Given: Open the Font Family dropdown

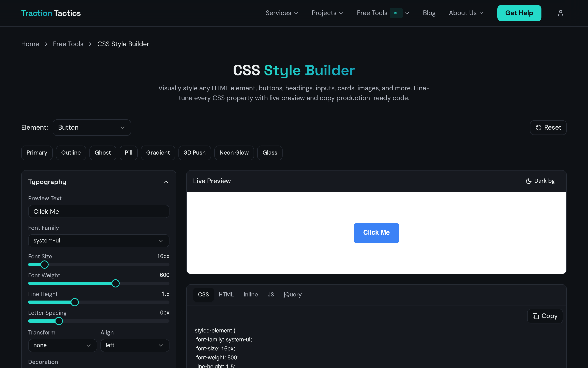Looking at the screenshot, I should pos(99,241).
